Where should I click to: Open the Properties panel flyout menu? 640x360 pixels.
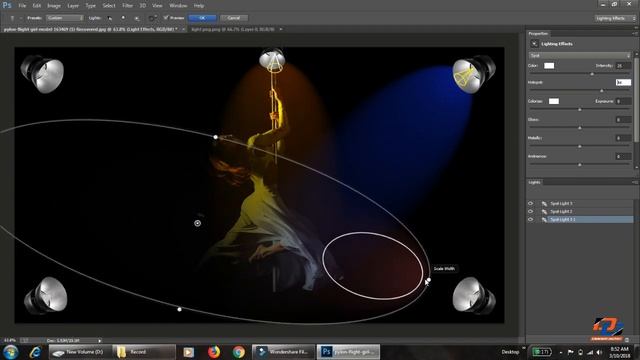[x=635, y=33]
